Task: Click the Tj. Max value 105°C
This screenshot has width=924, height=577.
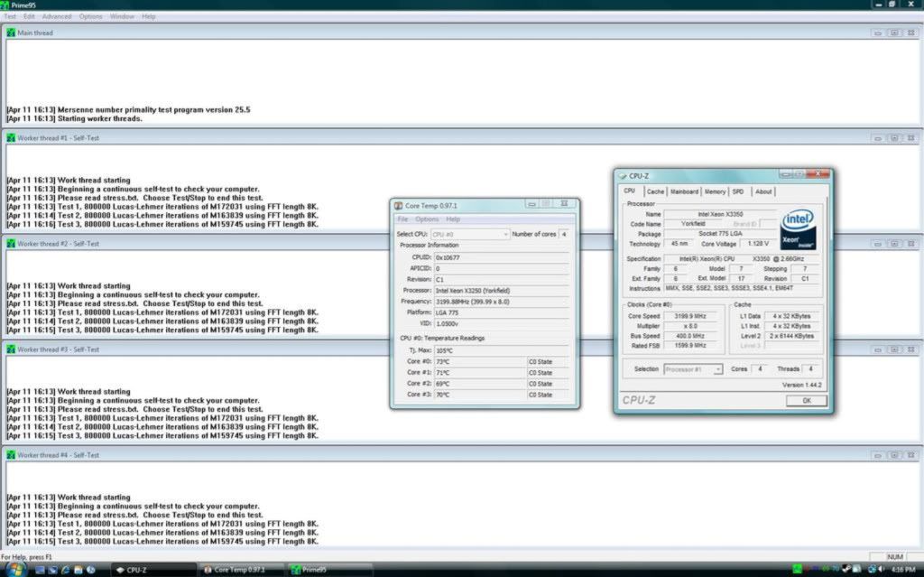Action: [x=502, y=350]
